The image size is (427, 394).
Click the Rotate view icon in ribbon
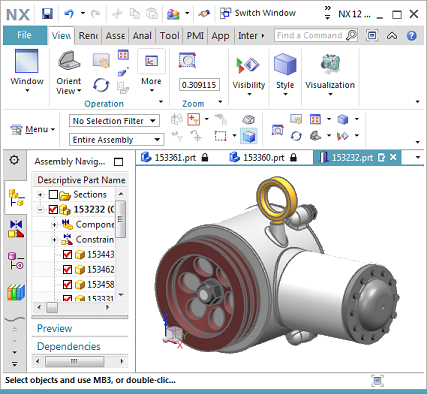[x=101, y=85]
